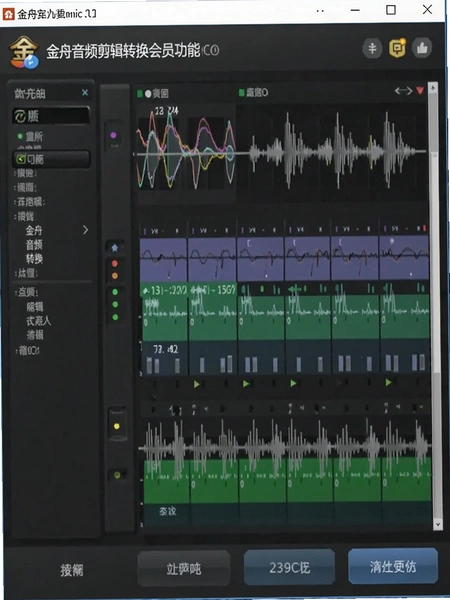The width and height of the screenshot is (450, 600).
Task: Select the 音频 item in sidebar
Action: tap(34, 245)
